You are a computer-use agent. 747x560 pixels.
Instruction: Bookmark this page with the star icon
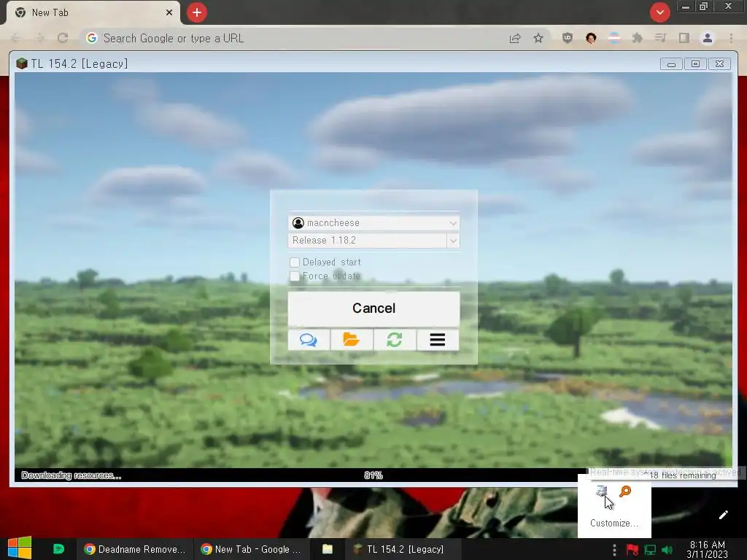tap(538, 38)
